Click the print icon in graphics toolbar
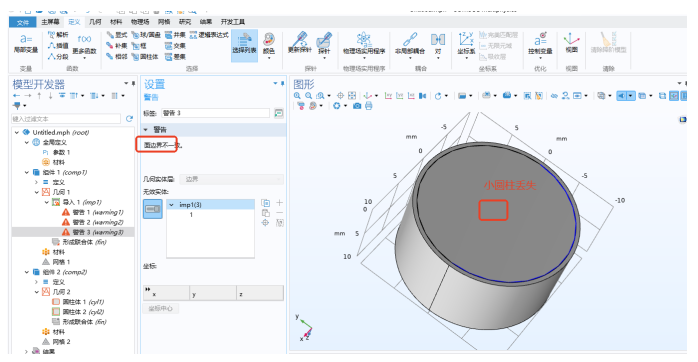The height and width of the screenshot is (362, 698). click(369, 106)
